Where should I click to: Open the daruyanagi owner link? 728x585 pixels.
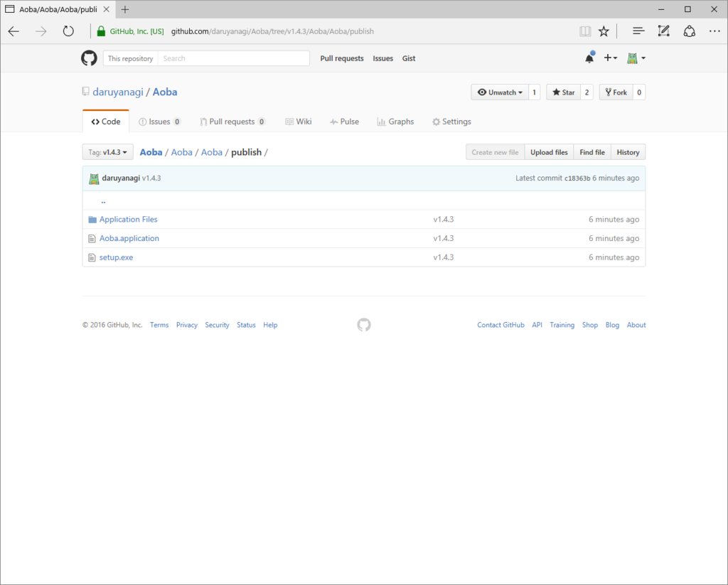coord(118,92)
